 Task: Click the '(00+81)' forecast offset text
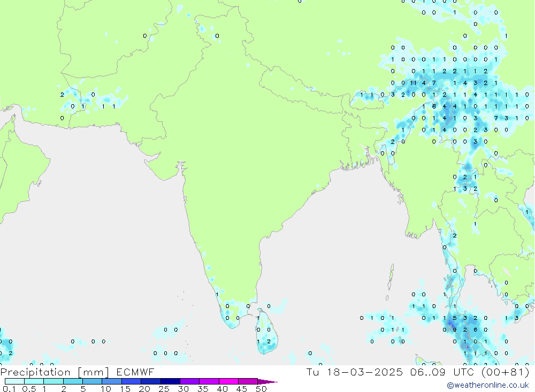pos(506,372)
